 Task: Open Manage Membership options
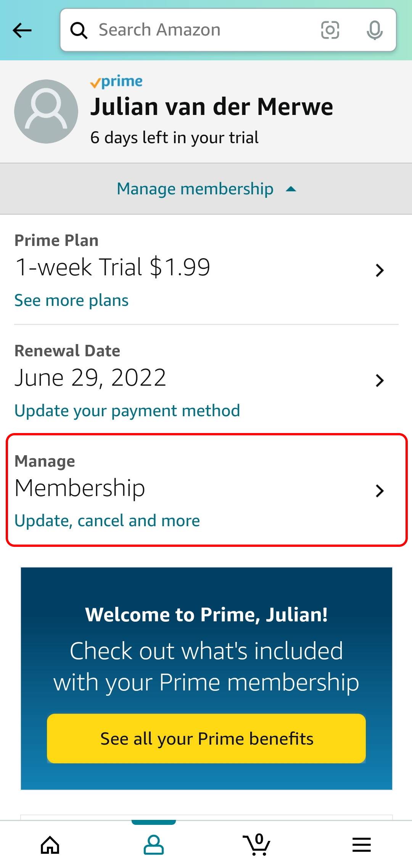tap(379, 491)
